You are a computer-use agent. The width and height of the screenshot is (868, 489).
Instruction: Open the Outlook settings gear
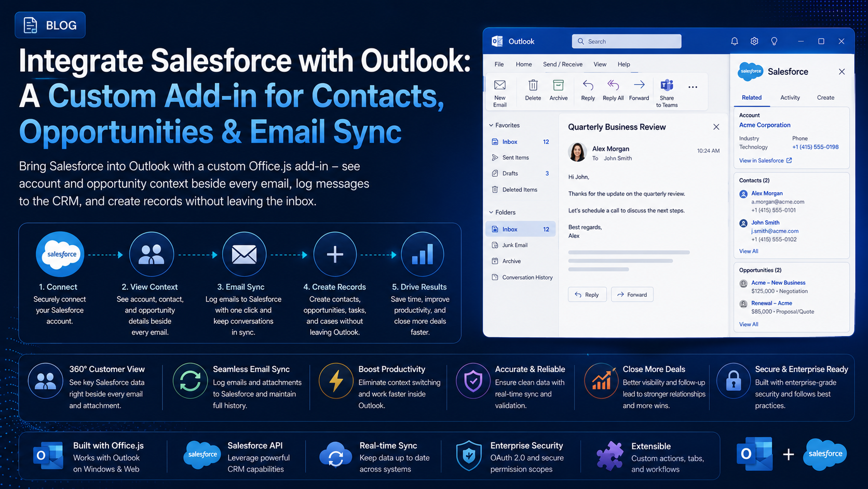pos(754,41)
